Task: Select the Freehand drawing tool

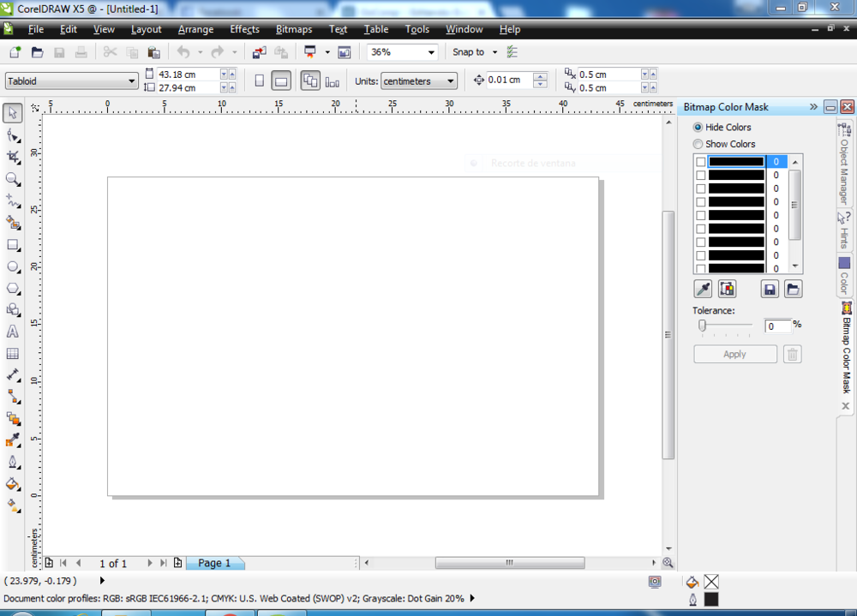Action: (13, 201)
